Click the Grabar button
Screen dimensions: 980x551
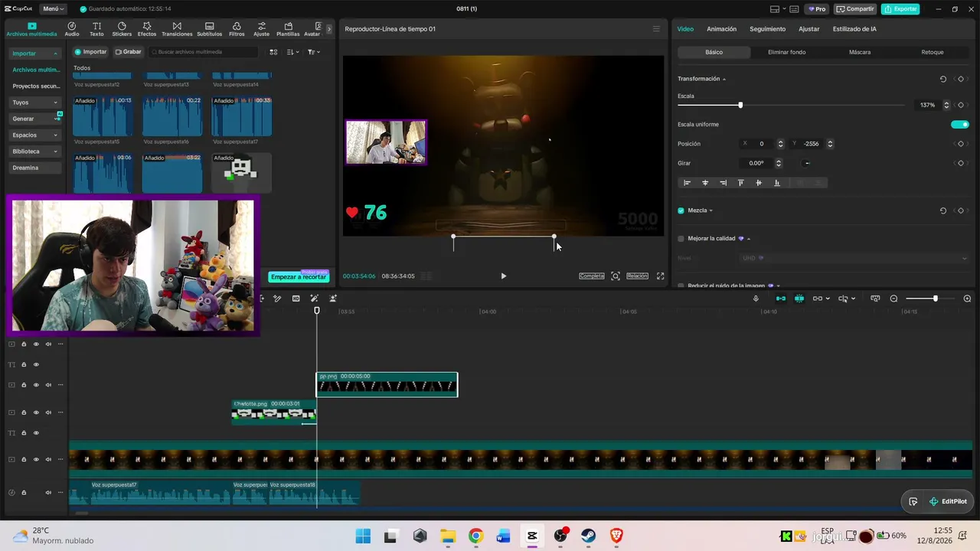pyautogui.click(x=129, y=52)
